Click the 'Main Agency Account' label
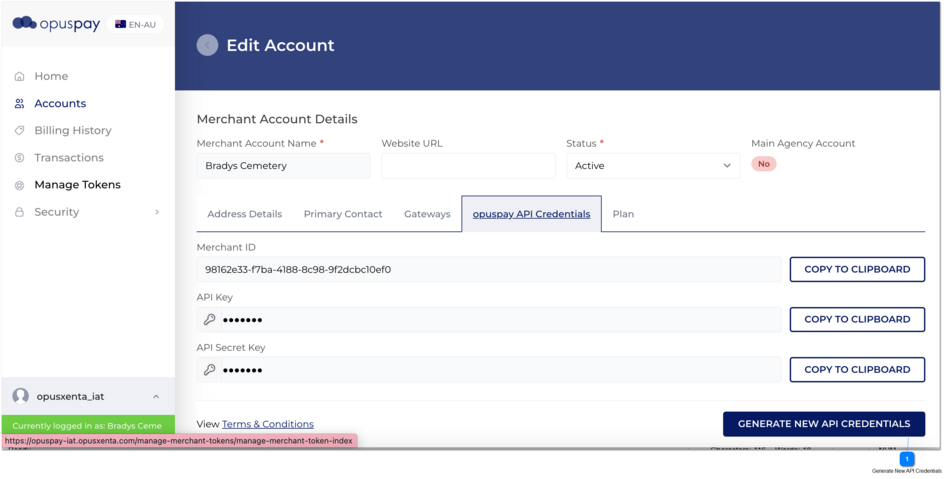947x479 pixels. click(x=803, y=143)
